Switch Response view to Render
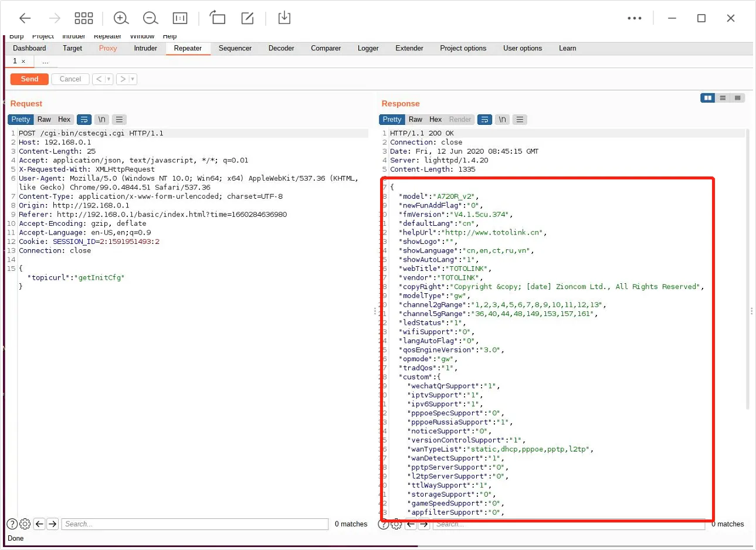 [460, 120]
